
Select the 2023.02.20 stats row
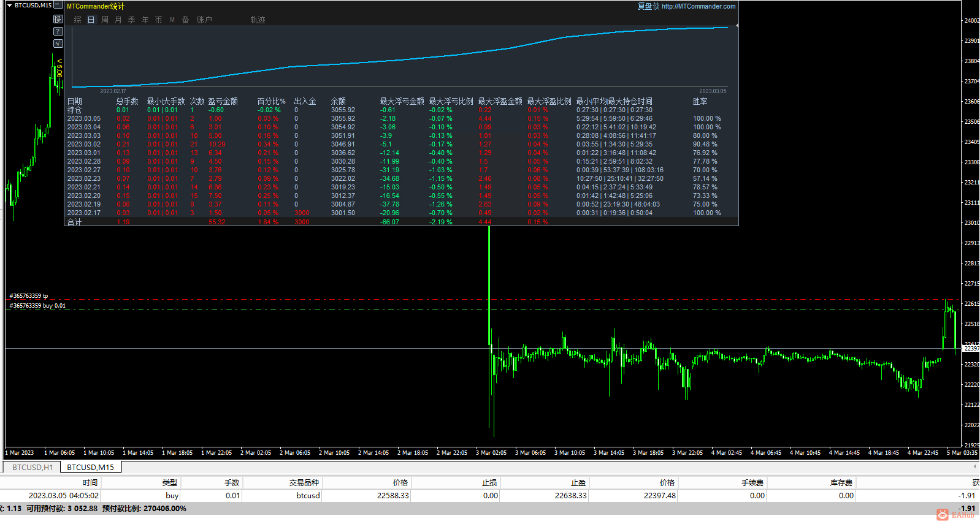(401, 196)
